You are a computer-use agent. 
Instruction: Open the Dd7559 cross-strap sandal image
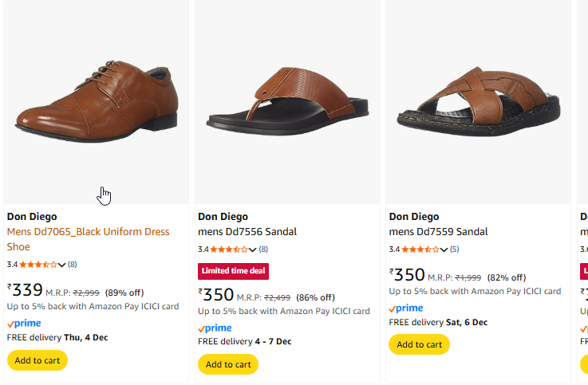477,100
